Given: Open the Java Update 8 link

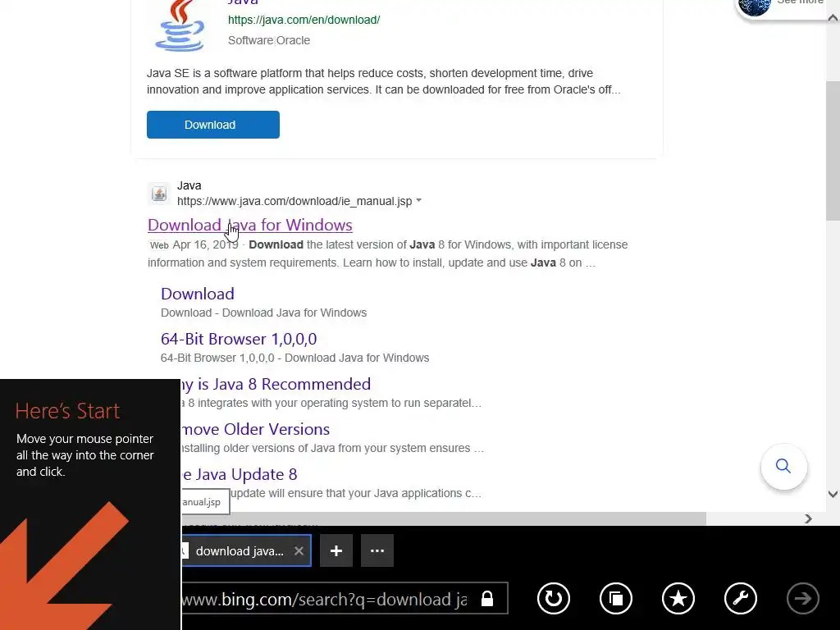Looking at the screenshot, I should tap(240, 474).
